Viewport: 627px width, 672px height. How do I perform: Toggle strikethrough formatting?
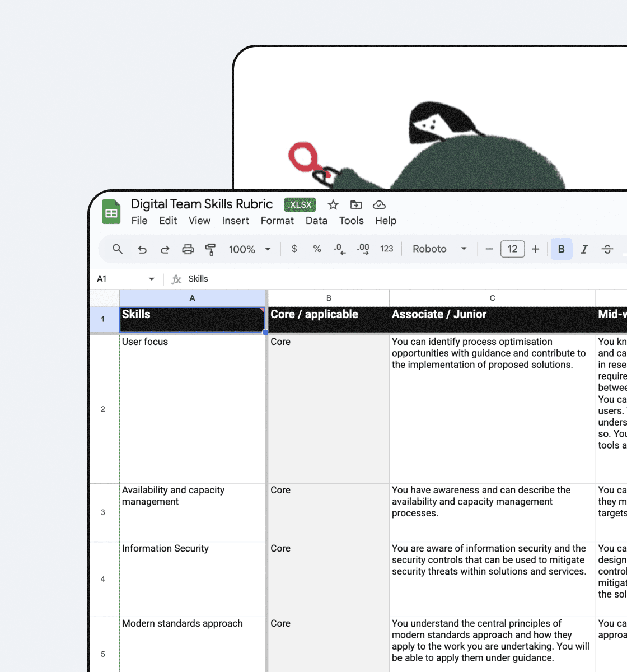coord(607,249)
